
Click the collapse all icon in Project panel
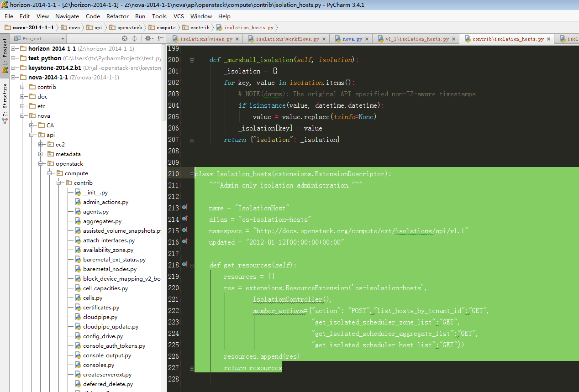pyautogui.click(x=135, y=39)
